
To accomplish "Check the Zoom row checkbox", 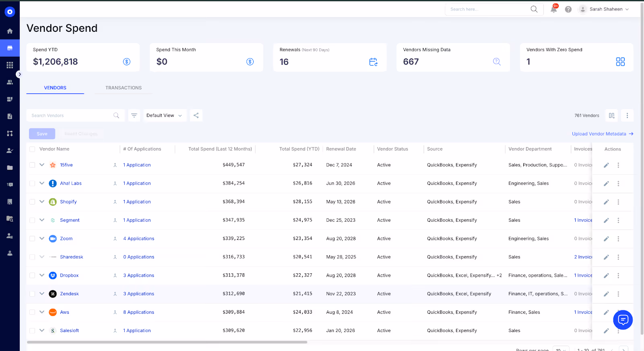I will [x=32, y=239].
